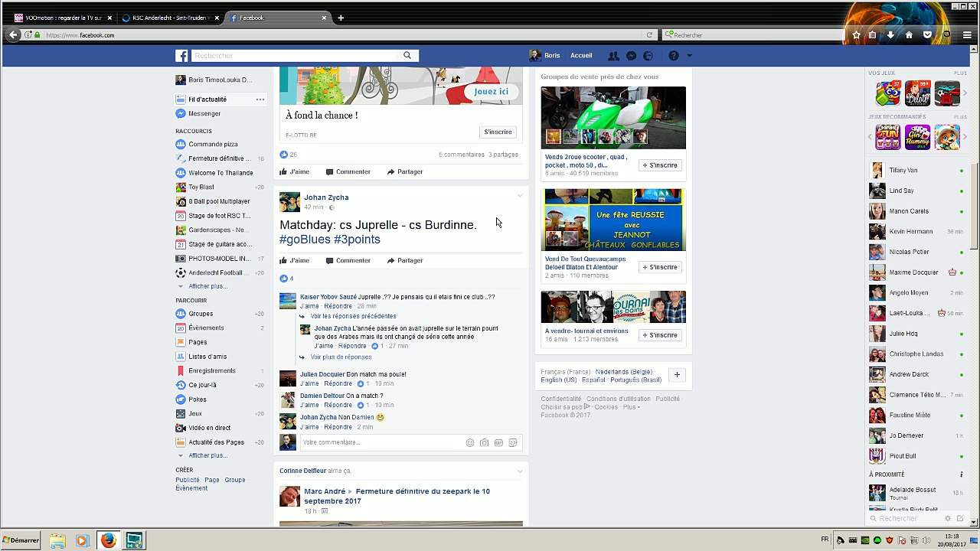
Task: Open chat with Tifany Van
Action: point(916,170)
